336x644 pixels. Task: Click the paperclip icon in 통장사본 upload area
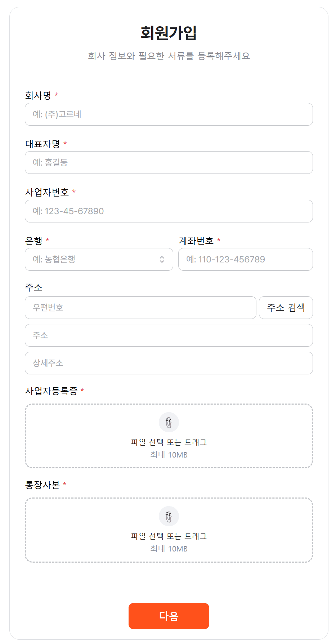point(169,516)
